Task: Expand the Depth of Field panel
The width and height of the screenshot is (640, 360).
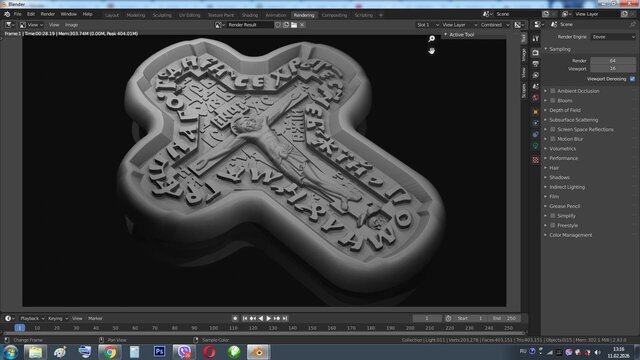Action: pyautogui.click(x=564, y=110)
